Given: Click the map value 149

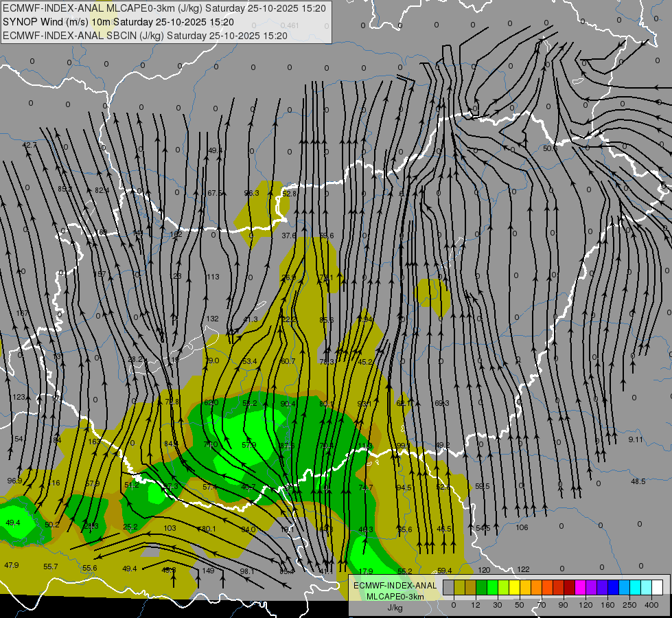Looking at the screenshot, I should [208, 571].
